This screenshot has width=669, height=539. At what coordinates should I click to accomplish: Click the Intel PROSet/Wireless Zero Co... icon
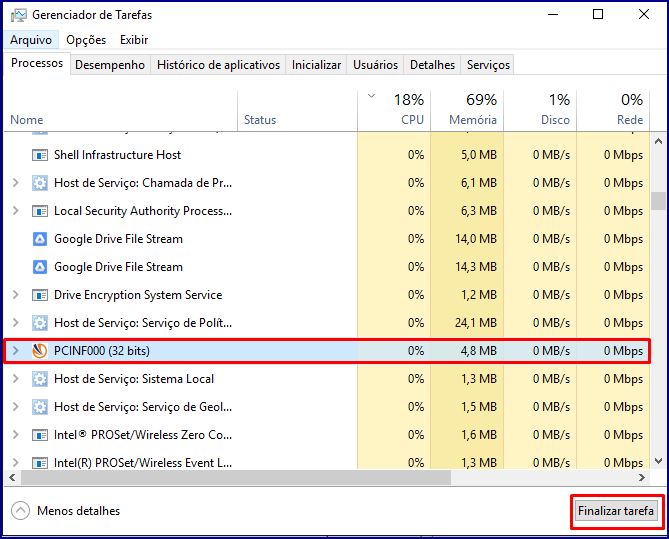tap(40, 435)
